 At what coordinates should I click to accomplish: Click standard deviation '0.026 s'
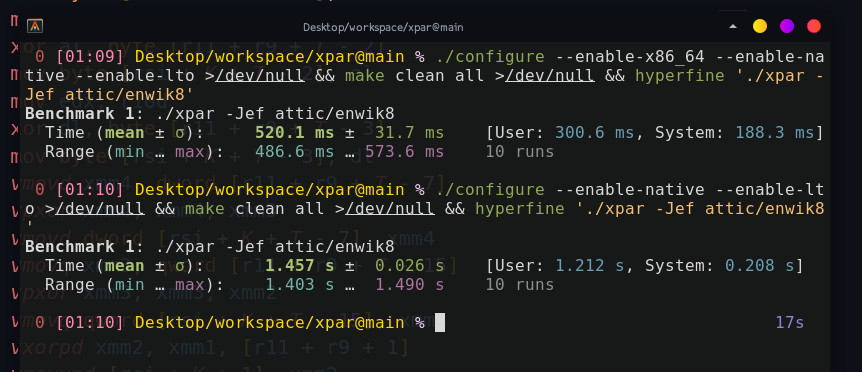click(409, 266)
